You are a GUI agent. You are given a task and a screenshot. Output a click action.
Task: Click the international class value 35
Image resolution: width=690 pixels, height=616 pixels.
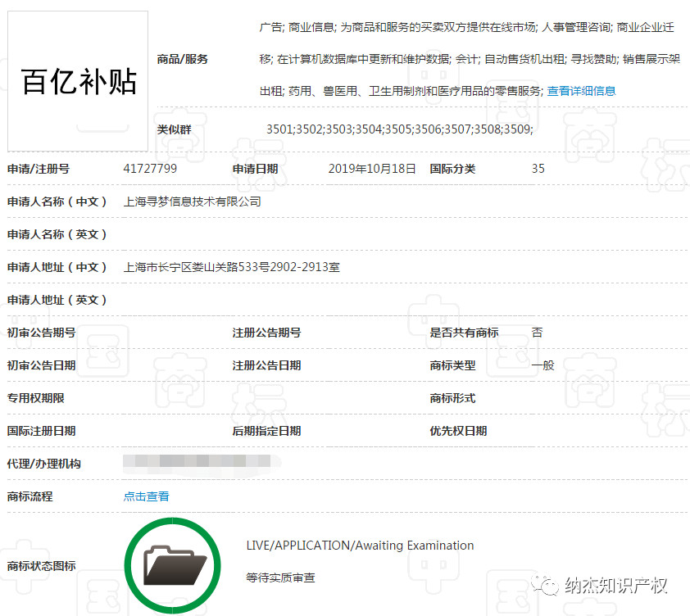tap(538, 169)
